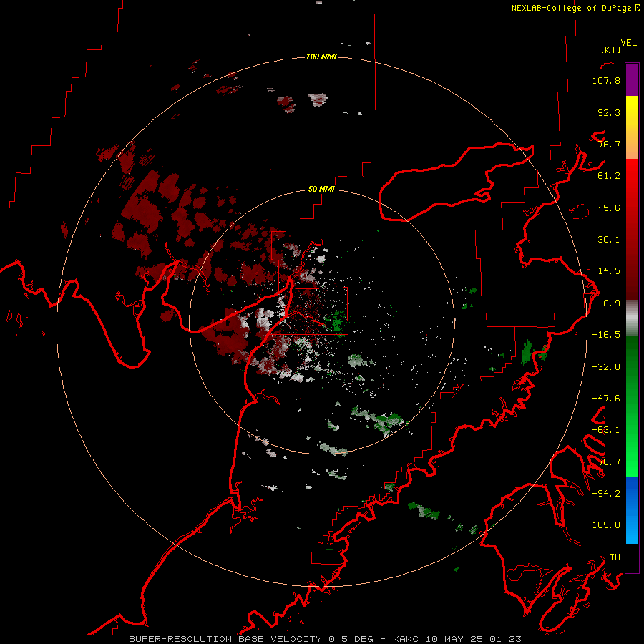The height and width of the screenshot is (644, 644).
Task: Click the -32.0 velocity scale value
Action: click(x=606, y=367)
